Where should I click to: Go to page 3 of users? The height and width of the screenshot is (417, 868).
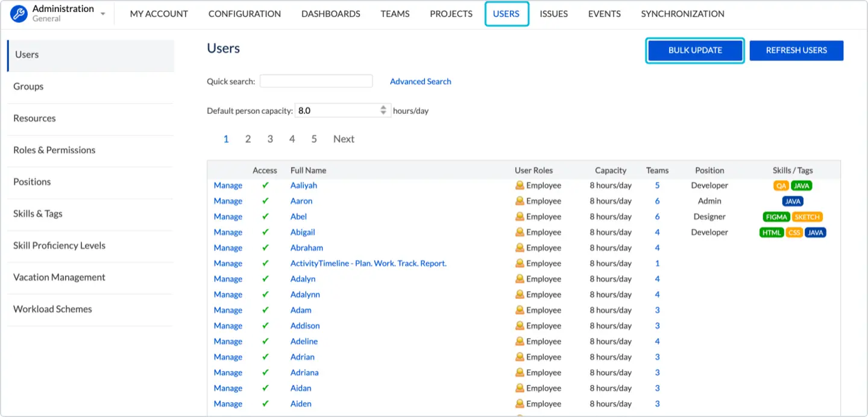(270, 139)
